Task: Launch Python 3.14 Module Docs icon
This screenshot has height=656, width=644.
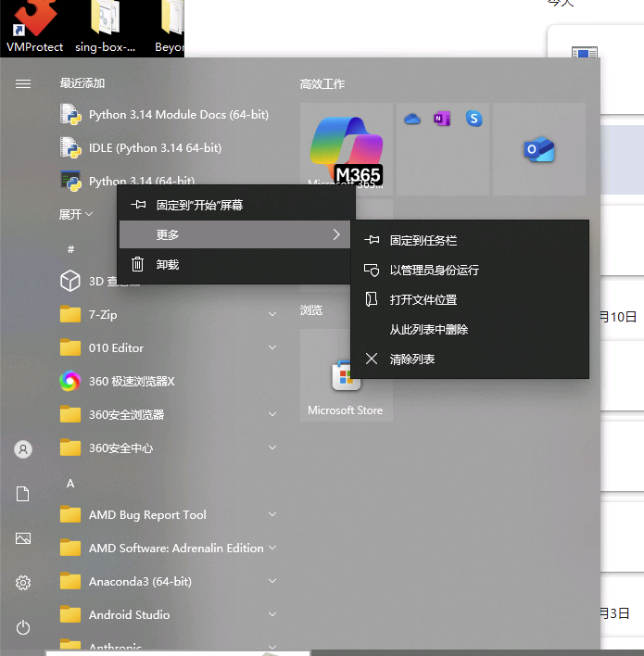Action: pos(70,114)
